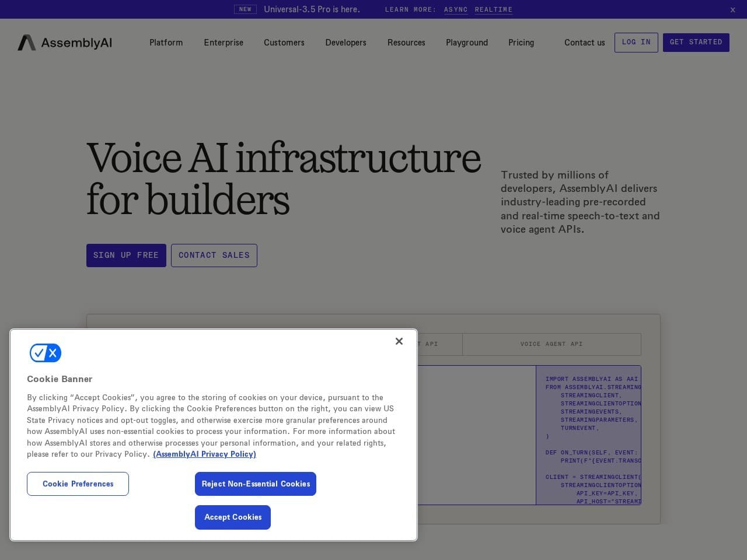Click the AssemblyAI logo

tap(65, 43)
